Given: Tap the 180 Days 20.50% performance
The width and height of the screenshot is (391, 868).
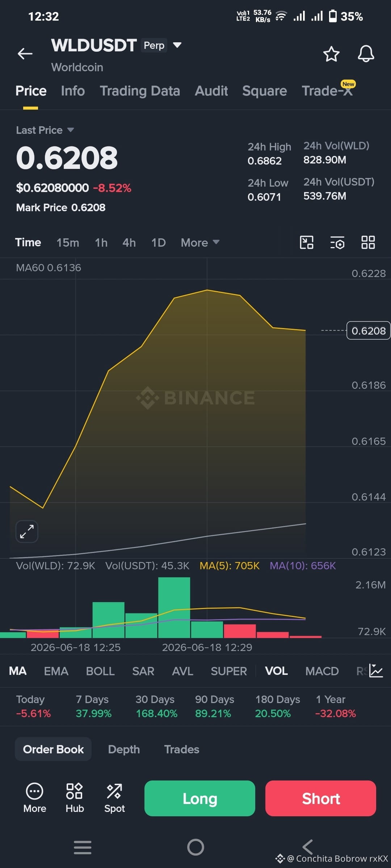Looking at the screenshot, I should [x=277, y=706].
